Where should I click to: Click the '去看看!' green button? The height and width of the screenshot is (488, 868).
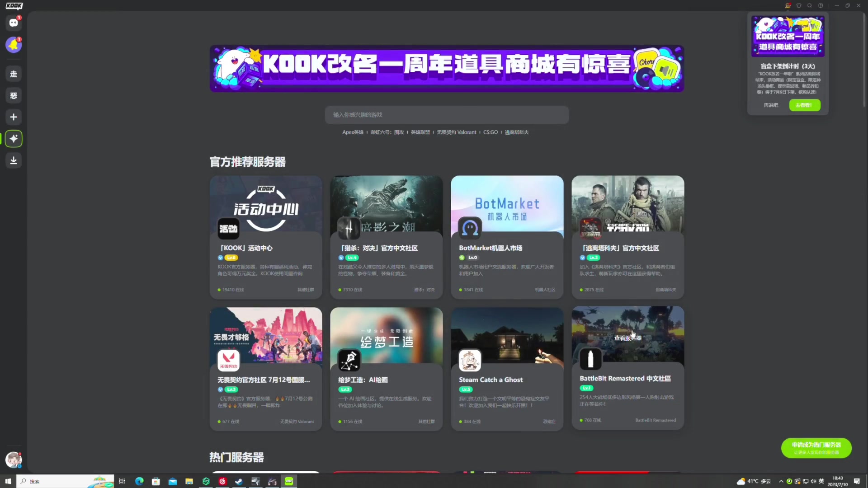pos(805,105)
